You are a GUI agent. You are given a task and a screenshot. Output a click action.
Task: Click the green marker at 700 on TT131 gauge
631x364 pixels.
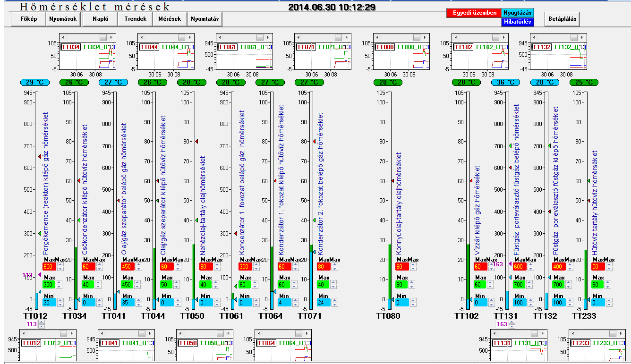coord(510,145)
